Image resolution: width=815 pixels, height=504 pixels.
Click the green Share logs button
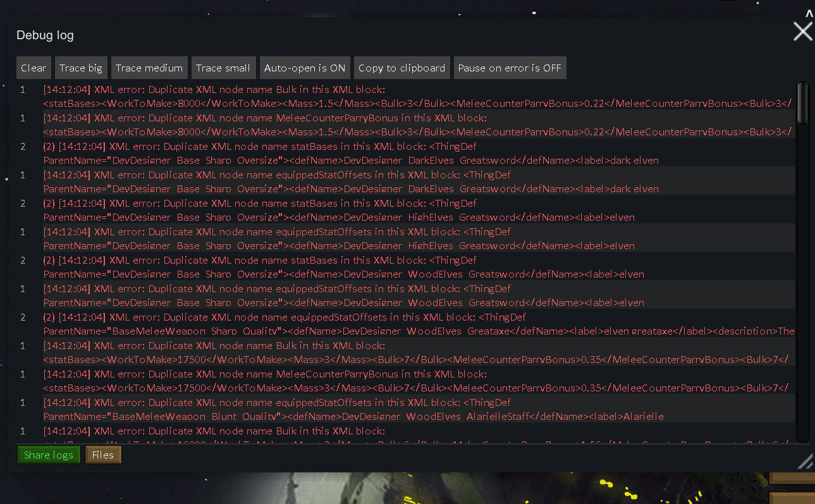pyautogui.click(x=49, y=455)
